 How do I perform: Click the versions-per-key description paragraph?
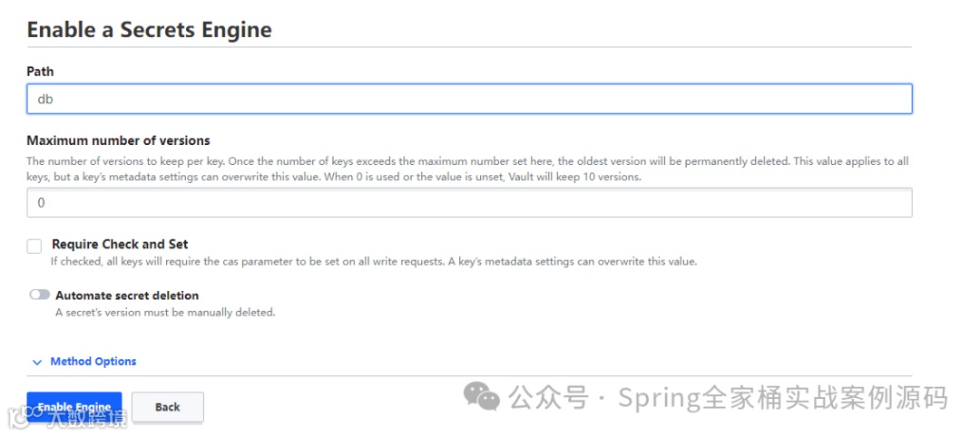point(467,169)
